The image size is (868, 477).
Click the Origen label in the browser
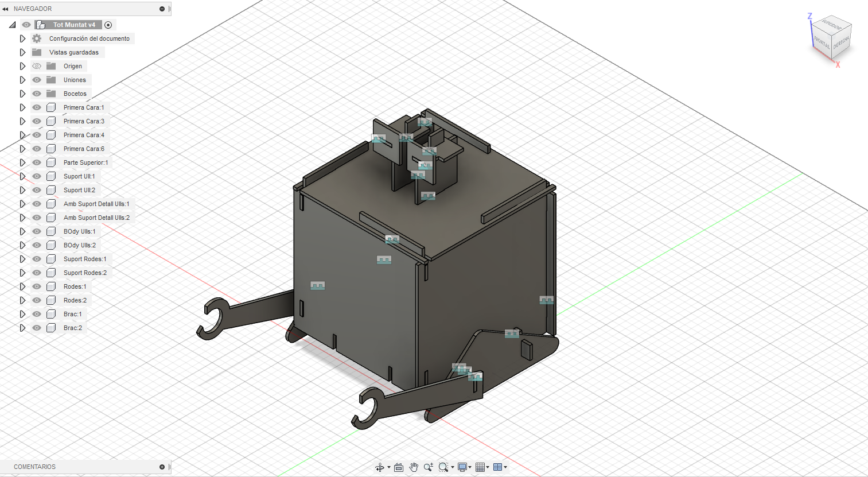pos(73,66)
